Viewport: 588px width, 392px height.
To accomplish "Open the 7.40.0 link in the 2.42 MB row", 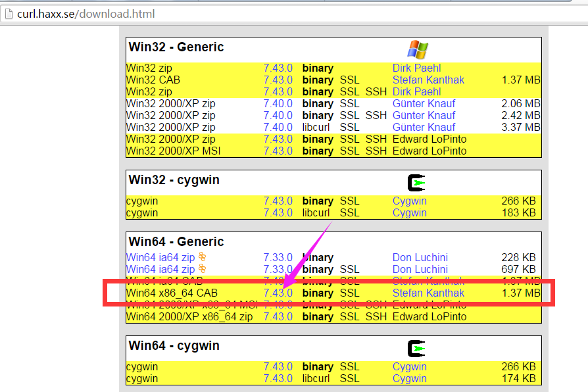I will tap(278, 116).
